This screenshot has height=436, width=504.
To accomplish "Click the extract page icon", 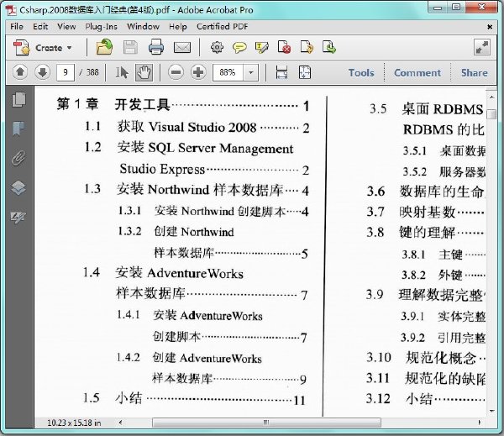I will pyautogui.click(x=307, y=47).
